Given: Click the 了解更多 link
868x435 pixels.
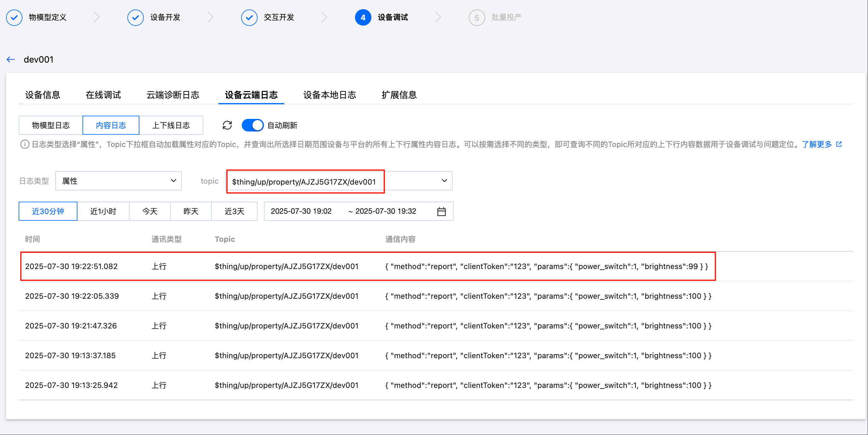Looking at the screenshot, I should point(817,144).
